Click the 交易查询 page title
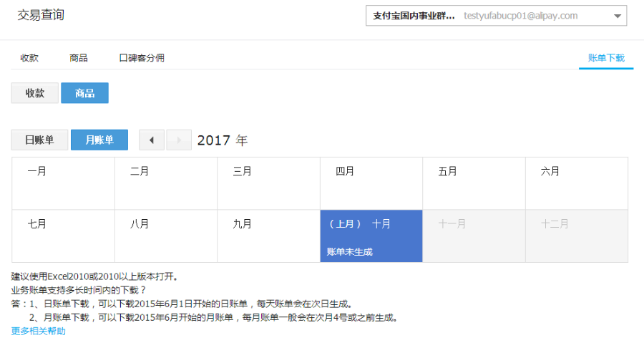 click(41, 15)
